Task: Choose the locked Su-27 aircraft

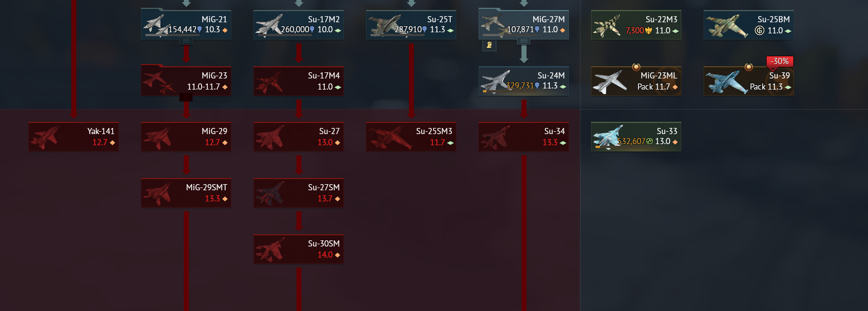Action: (299, 137)
